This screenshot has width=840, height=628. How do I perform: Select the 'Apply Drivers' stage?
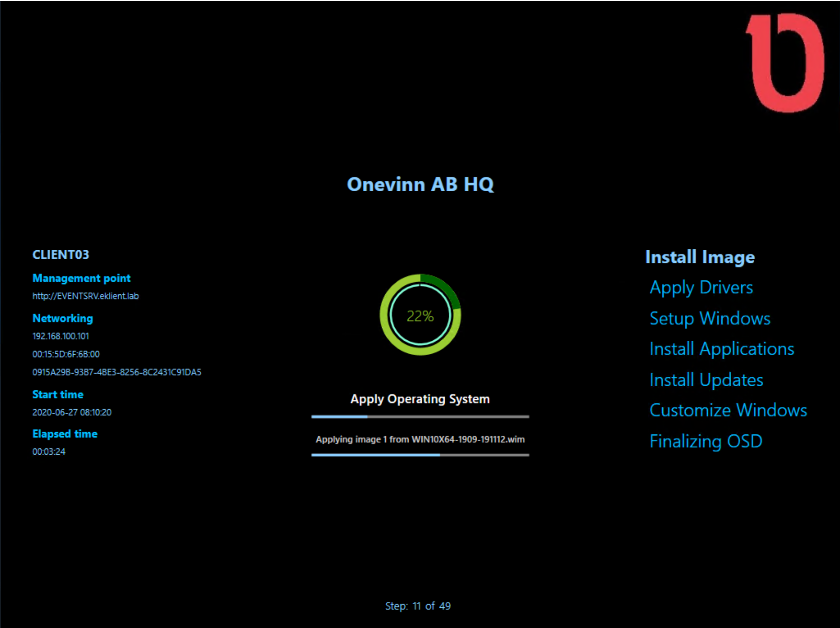pos(701,288)
